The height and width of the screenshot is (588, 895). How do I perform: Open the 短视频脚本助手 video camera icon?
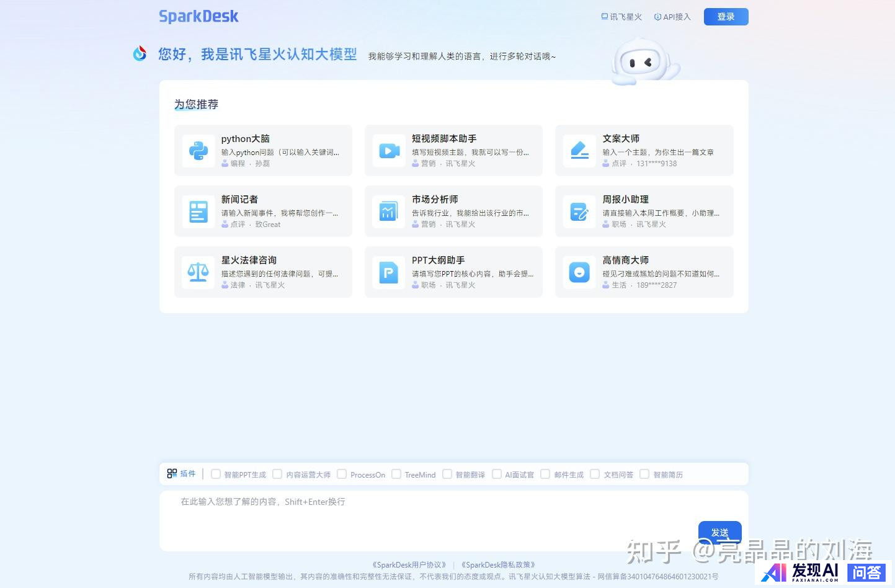tap(389, 151)
